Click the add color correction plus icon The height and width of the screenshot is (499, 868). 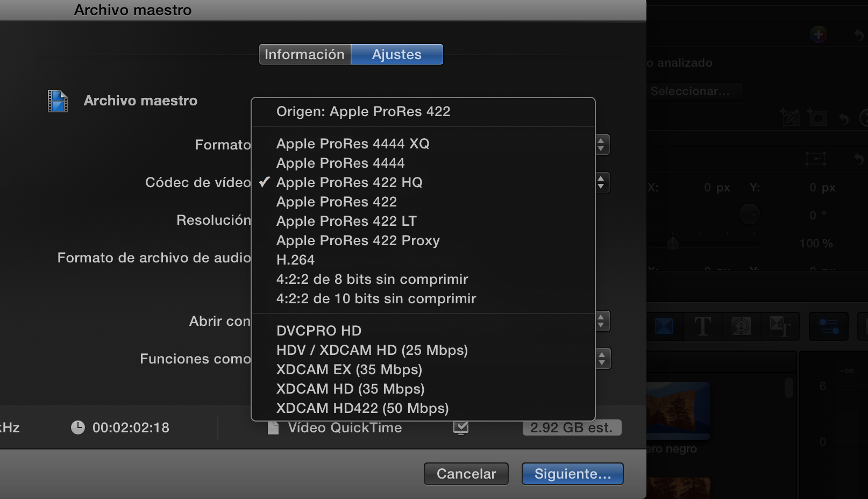[818, 35]
